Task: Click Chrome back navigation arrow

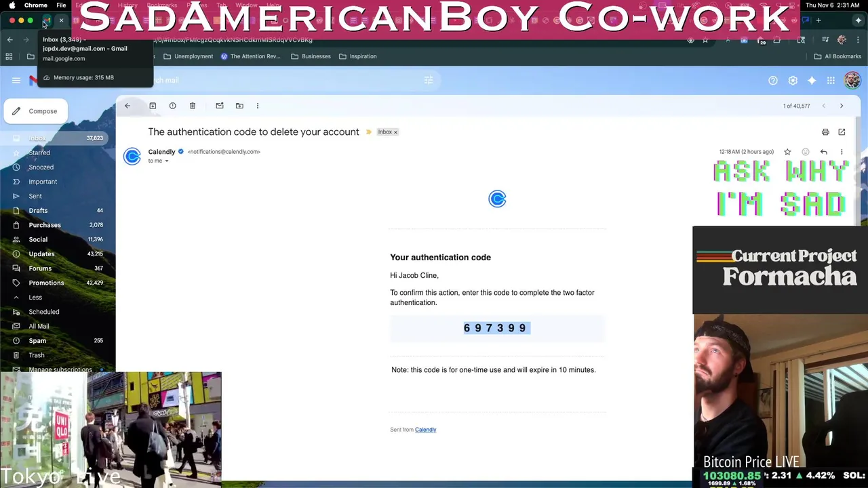Action: 9,40
